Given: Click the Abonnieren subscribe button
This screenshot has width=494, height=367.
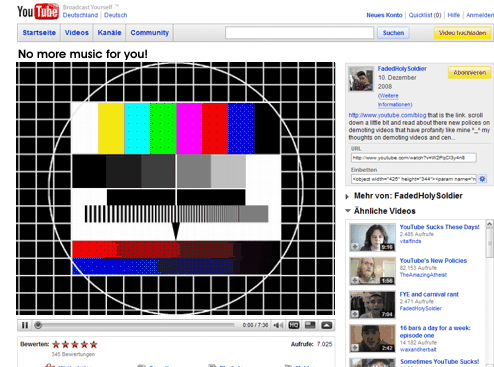Looking at the screenshot, I should click(469, 73).
